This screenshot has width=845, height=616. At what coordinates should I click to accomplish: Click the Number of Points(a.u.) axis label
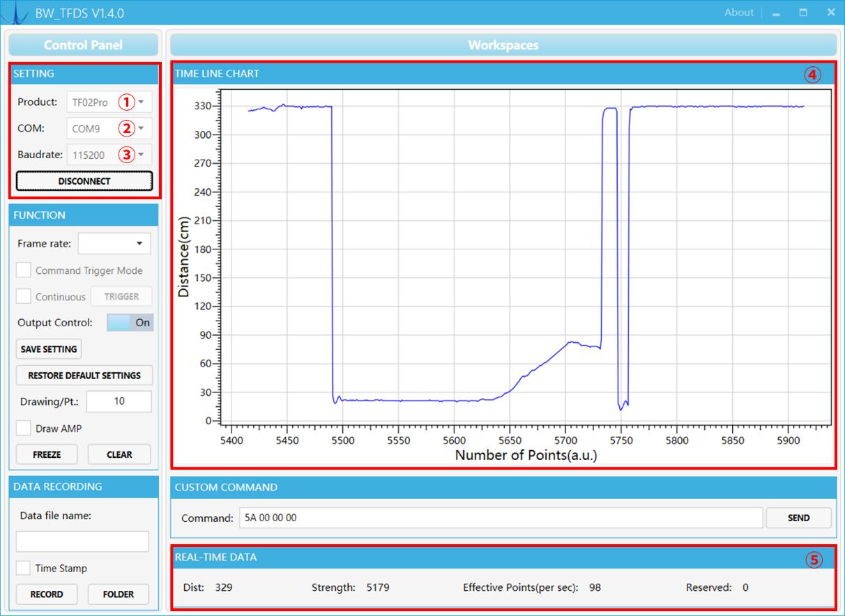point(526,456)
